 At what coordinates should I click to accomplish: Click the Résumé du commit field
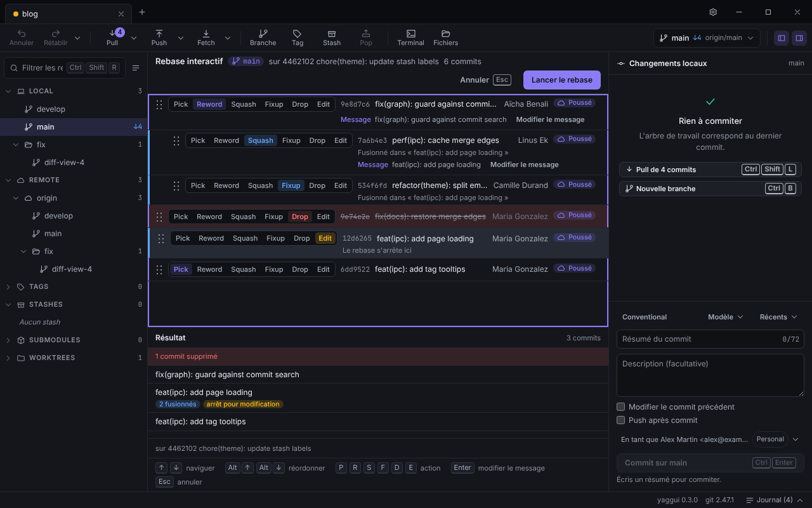pos(710,339)
